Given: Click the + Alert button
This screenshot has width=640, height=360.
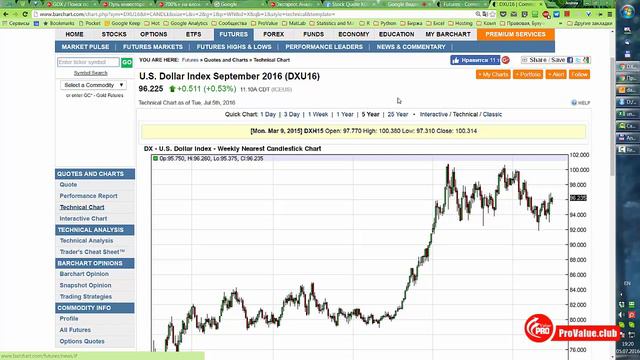Looking at the screenshot, I should click(x=556, y=74).
